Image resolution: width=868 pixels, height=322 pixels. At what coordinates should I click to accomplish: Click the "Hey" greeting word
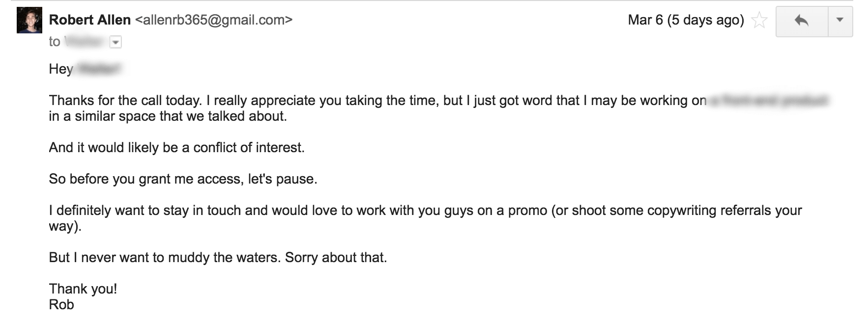pos(61,69)
